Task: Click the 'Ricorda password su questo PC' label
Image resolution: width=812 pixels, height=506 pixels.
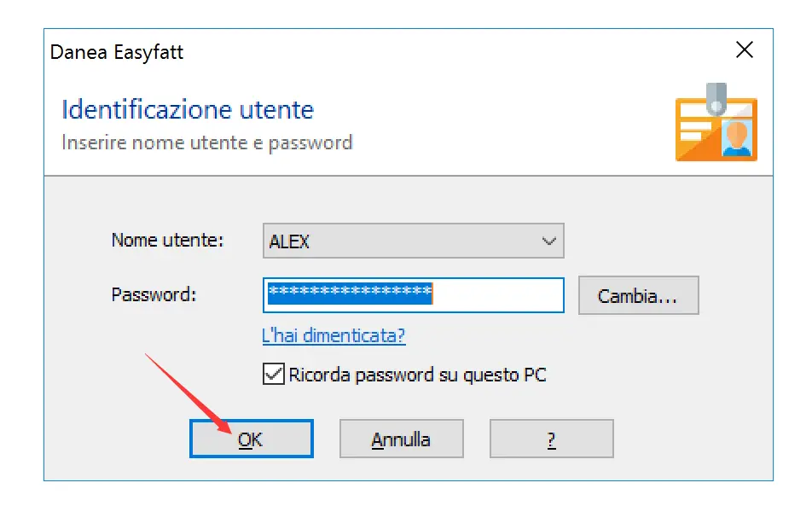Action: [417, 375]
